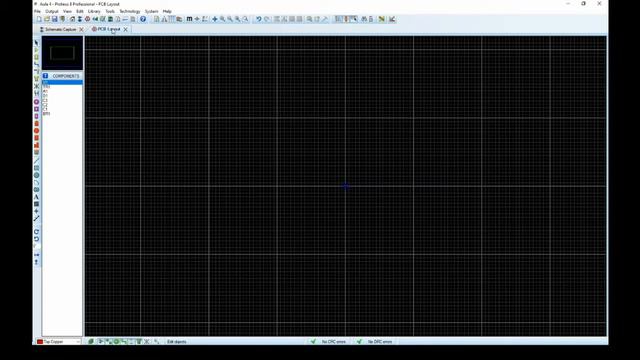Select the Package Mode tool
The image size is (640, 360).
click(x=36, y=57)
